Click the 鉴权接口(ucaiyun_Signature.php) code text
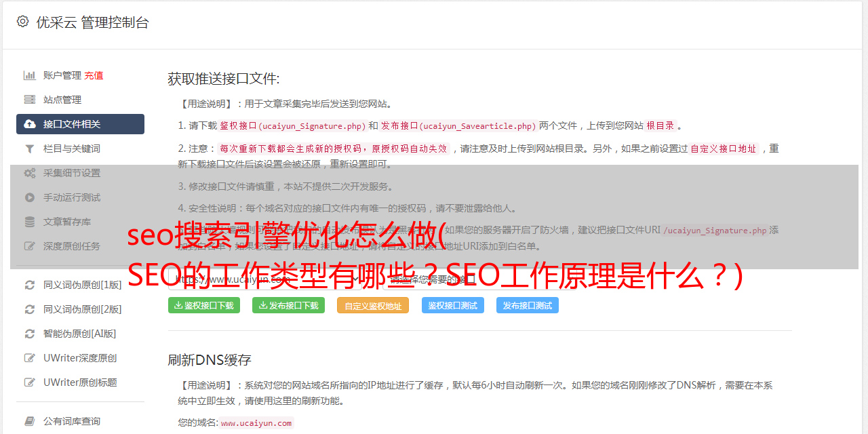 click(292, 125)
